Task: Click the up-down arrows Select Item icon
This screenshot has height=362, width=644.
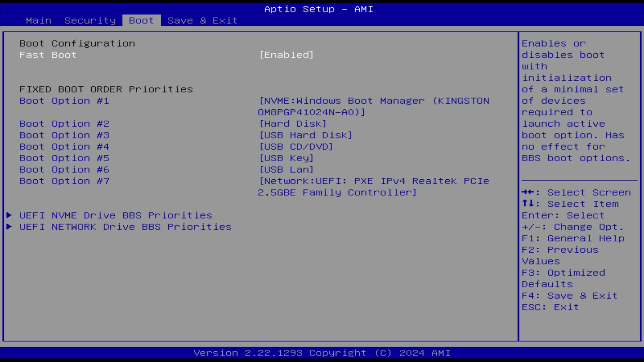Action: click(x=528, y=203)
